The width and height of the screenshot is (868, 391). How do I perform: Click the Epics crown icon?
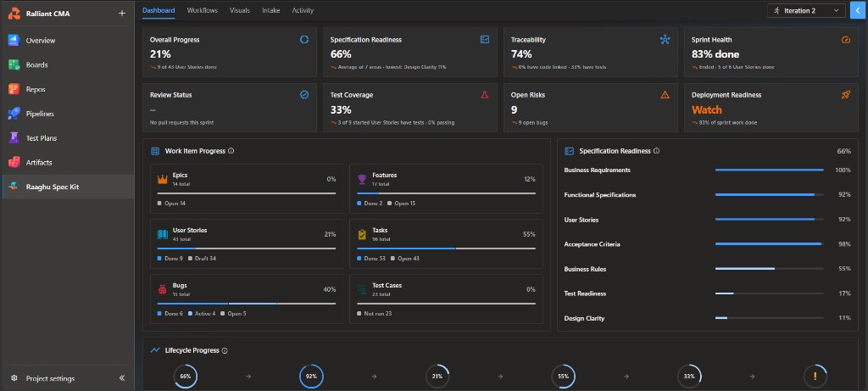tap(162, 179)
